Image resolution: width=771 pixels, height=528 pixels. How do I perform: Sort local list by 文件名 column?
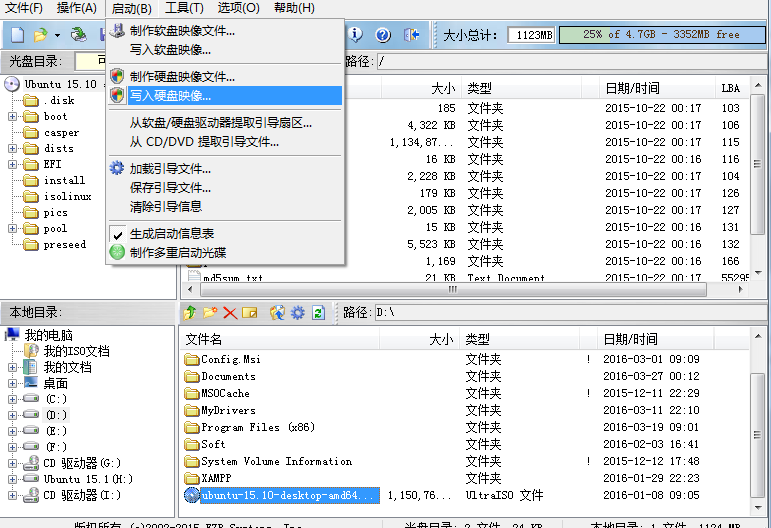[x=280, y=339]
